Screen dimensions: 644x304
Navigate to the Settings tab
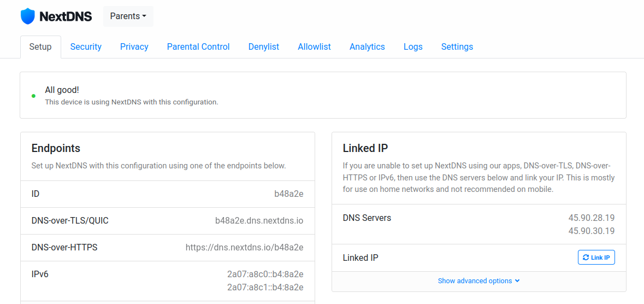[x=457, y=47]
